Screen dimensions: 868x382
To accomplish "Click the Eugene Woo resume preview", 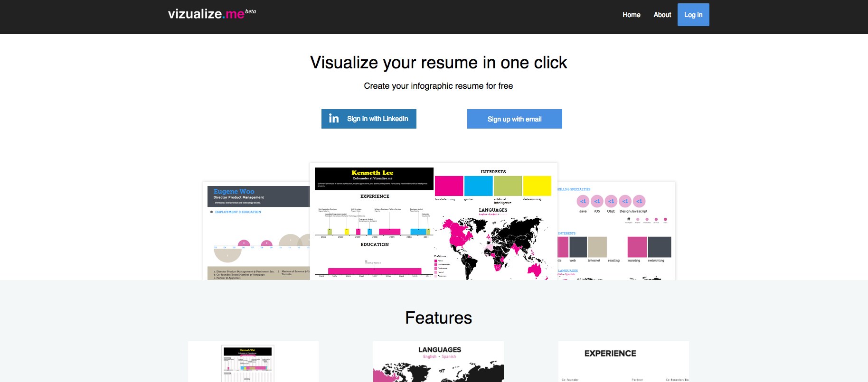I will (x=256, y=231).
